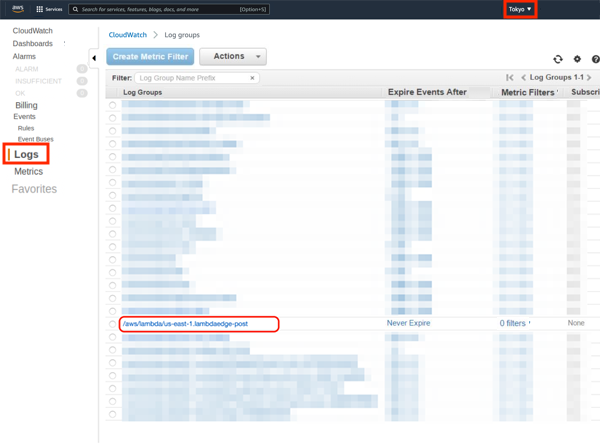
Task: Open Dashboards in the sidebar
Action: coord(33,44)
